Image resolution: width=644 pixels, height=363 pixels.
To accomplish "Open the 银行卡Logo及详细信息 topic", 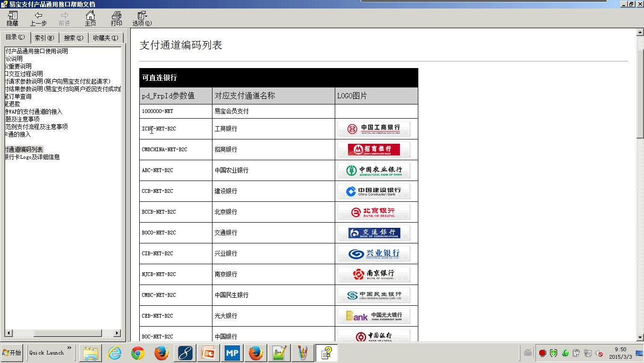I will tap(33, 157).
